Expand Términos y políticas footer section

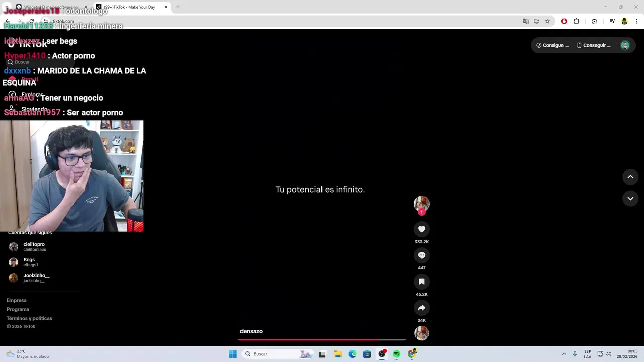pos(29,318)
